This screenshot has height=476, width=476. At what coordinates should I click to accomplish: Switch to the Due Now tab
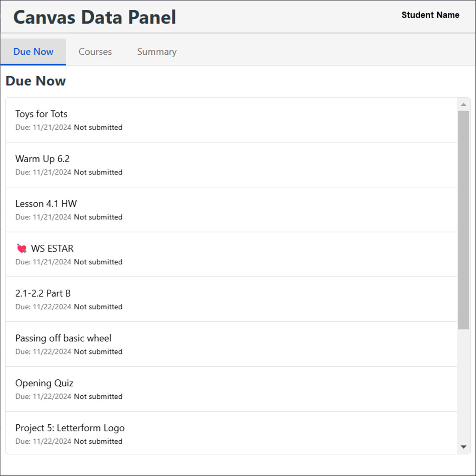tap(33, 52)
